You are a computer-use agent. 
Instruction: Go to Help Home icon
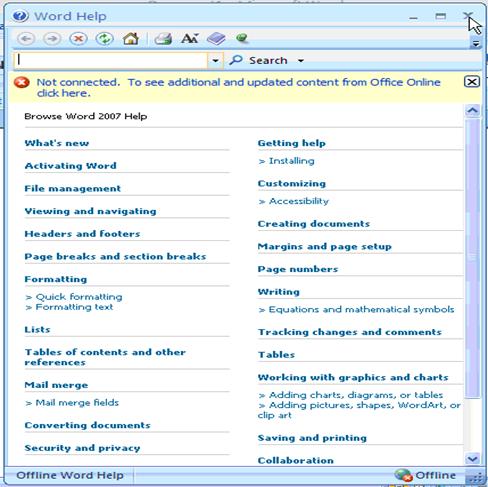(x=131, y=39)
